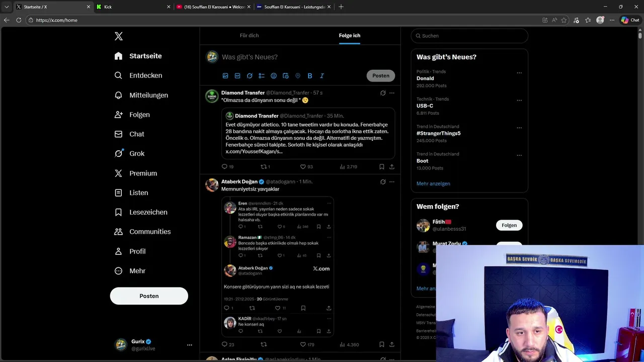Screen dimensions: 644x362
Task: Click Grok icon on Diamond Transfer post
Action: tap(383, 93)
